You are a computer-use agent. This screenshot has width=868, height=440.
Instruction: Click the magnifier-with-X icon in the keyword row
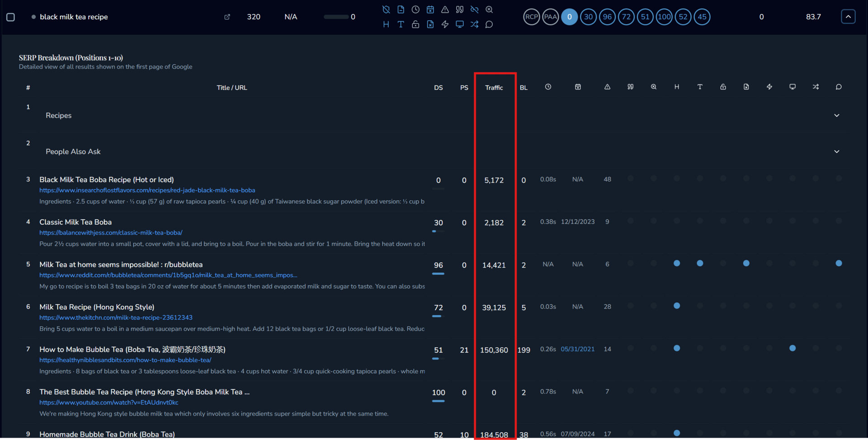tap(489, 9)
